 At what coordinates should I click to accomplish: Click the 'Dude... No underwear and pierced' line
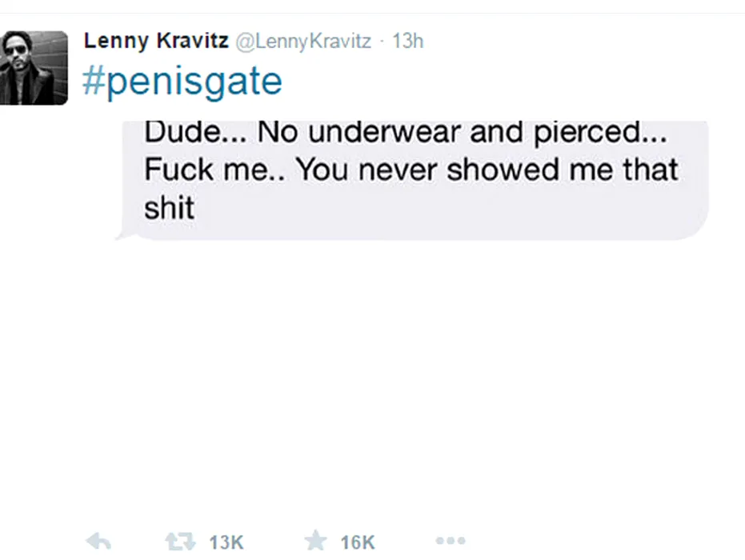405,131
